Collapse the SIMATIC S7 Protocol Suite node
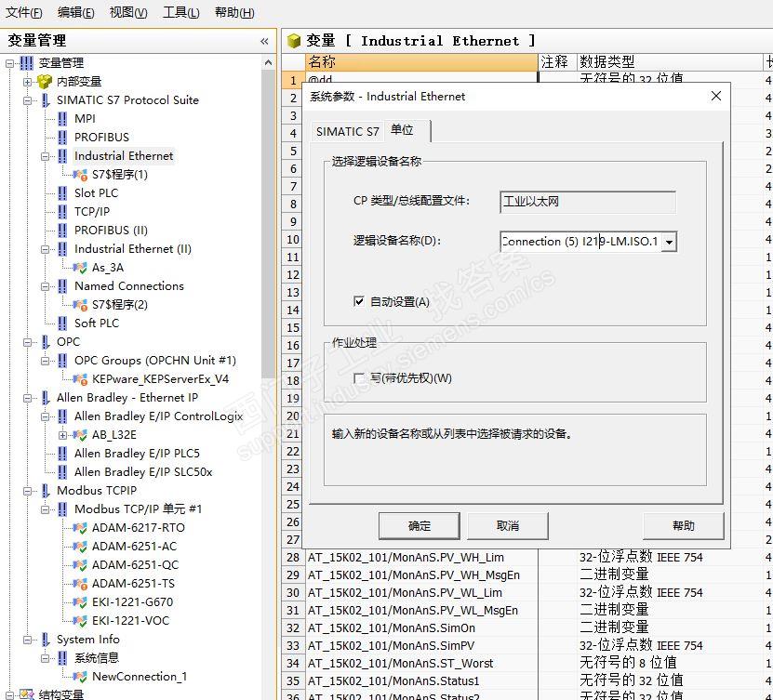Viewport: 773px width, 700px height. [28, 100]
